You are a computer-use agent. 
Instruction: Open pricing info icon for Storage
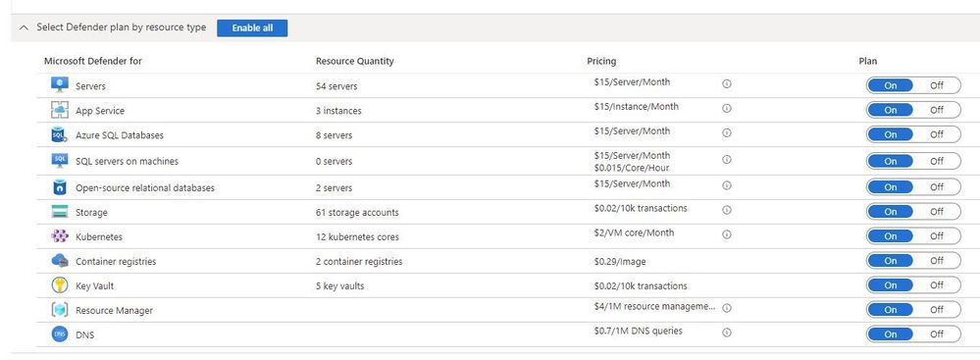click(726, 210)
